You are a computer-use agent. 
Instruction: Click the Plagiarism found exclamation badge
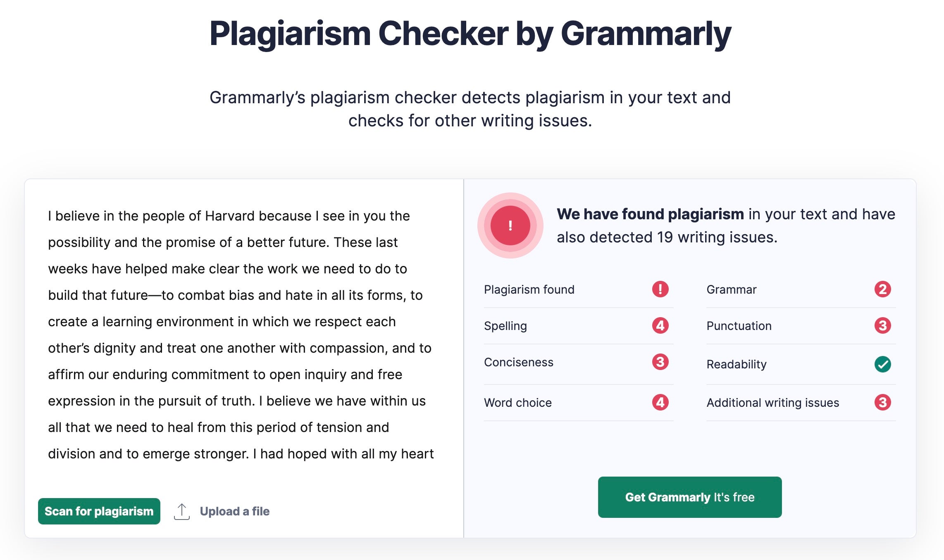pyautogui.click(x=660, y=289)
